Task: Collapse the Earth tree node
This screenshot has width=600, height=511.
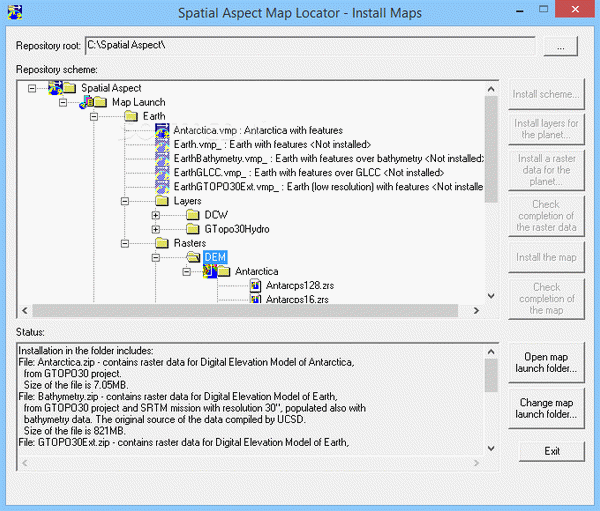Action: point(94,116)
